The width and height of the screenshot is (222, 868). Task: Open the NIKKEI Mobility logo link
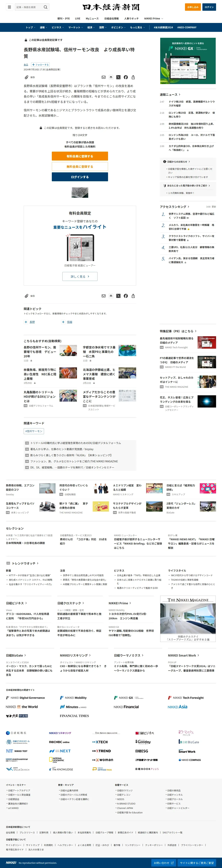(x=73, y=698)
